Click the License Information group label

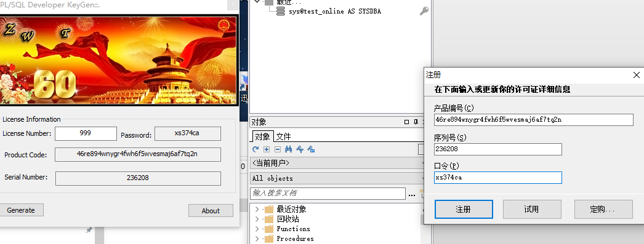(31, 119)
